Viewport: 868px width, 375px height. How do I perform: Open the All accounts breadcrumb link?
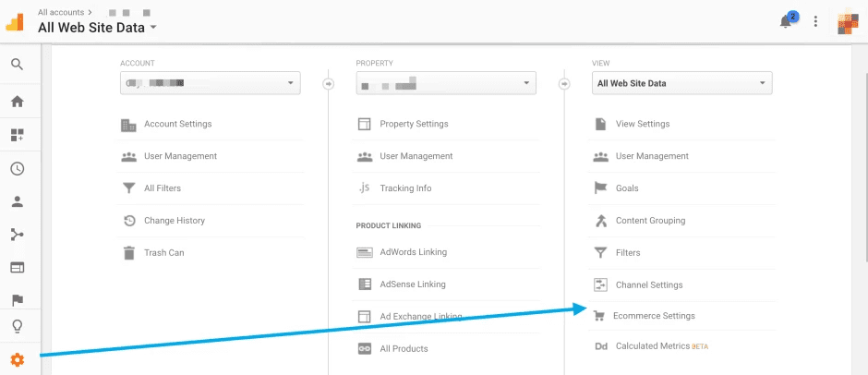click(61, 12)
